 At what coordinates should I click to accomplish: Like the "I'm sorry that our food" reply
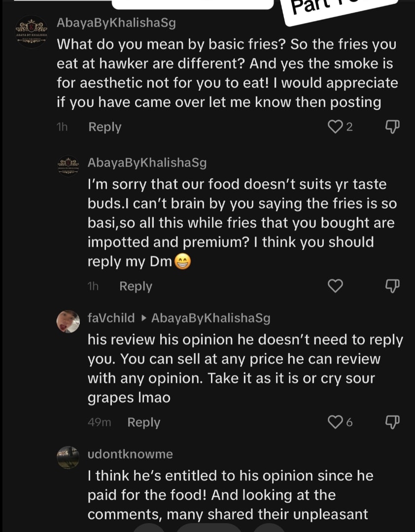coord(335,286)
